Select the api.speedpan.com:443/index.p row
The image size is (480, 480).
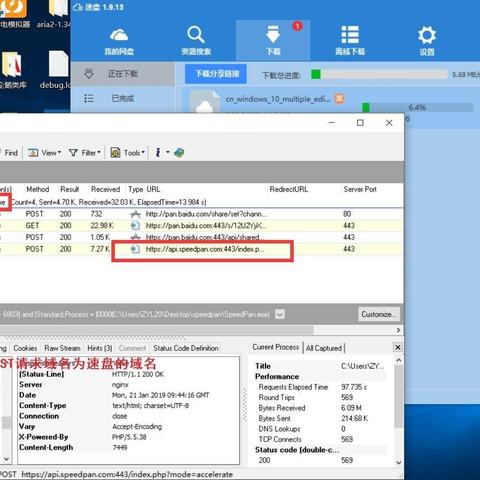(x=201, y=249)
